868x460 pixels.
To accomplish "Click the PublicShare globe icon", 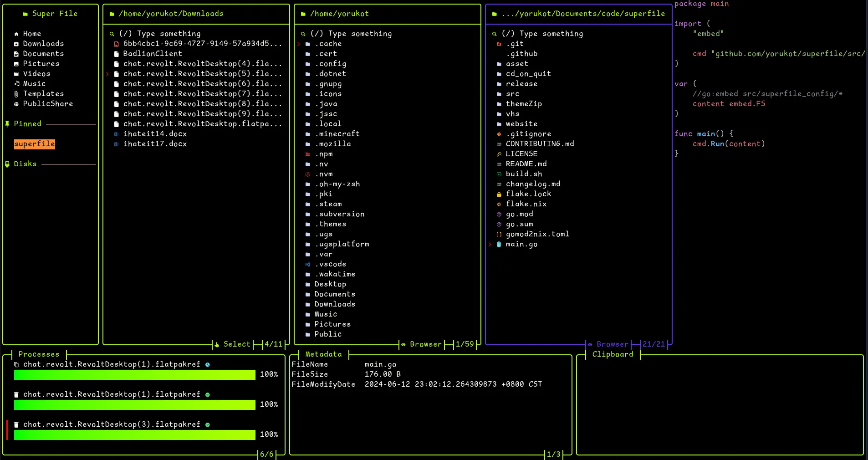I will click(15, 104).
